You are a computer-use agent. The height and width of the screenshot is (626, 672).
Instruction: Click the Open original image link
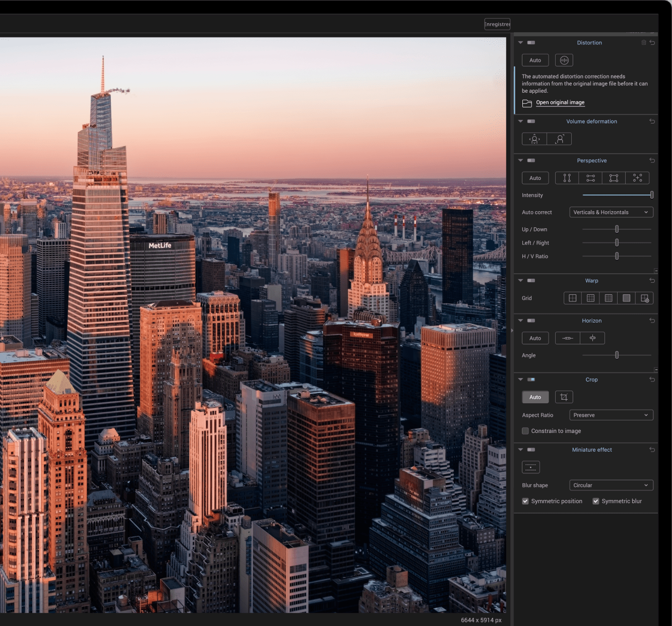(560, 102)
